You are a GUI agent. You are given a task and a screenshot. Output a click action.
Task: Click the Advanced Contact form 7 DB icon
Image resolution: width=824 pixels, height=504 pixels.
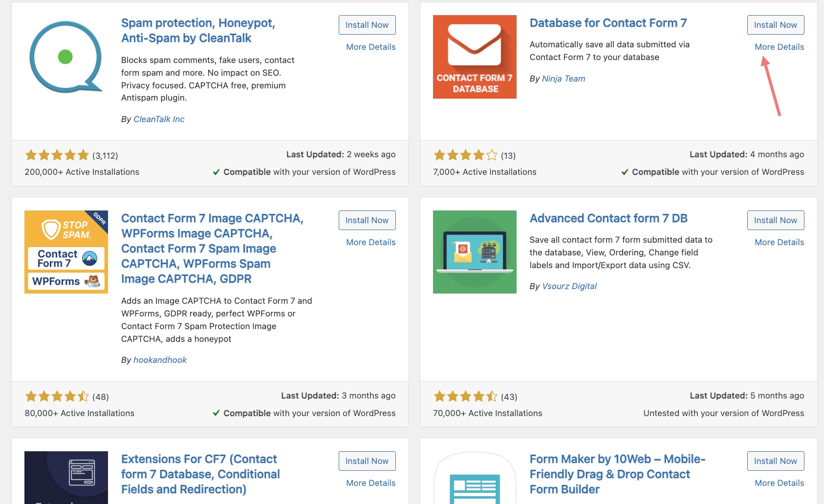click(475, 252)
